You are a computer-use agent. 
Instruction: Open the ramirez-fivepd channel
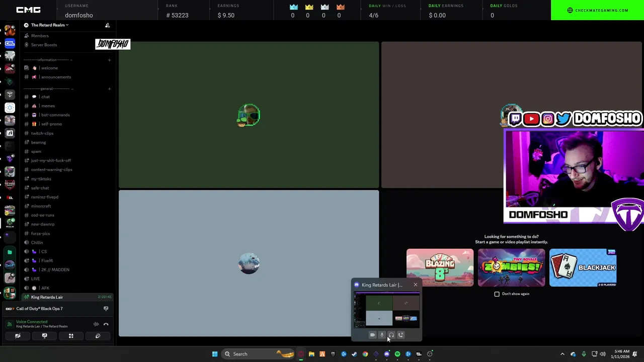[44, 197]
